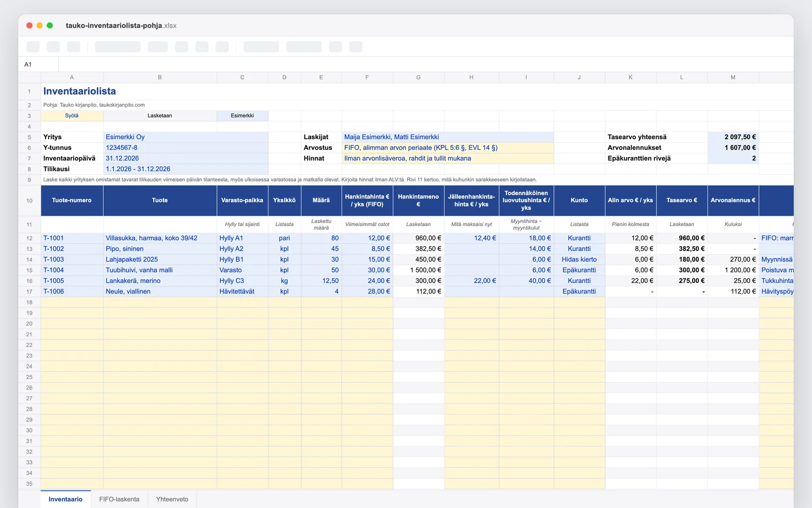Select column header B
This screenshot has height=508, width=812.
160,77
